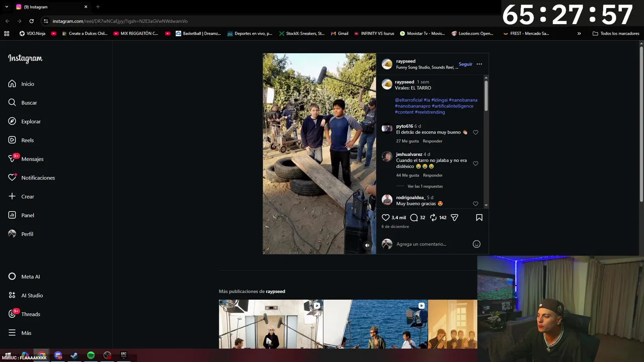The width and height of the screenshot is (644, 362).
Task: Follow raypseed with Seguir button
Action: (x=465, y=64)
